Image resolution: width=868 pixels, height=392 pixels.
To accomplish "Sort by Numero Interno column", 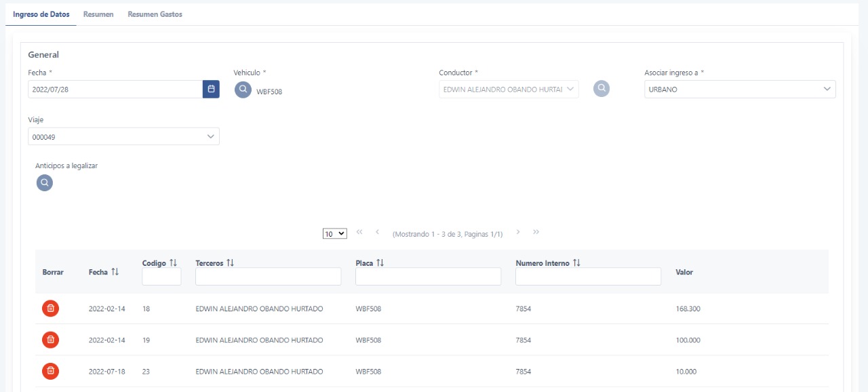I will [576, 263].
